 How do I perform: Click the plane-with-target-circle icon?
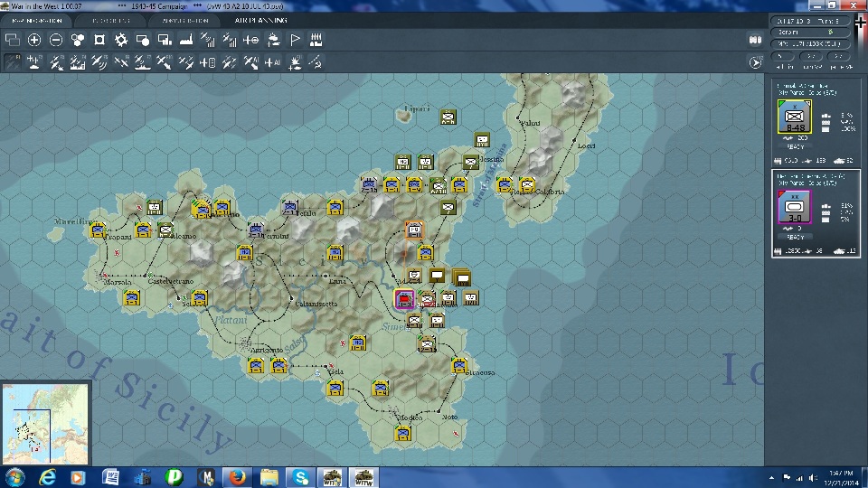click(250, 40)
